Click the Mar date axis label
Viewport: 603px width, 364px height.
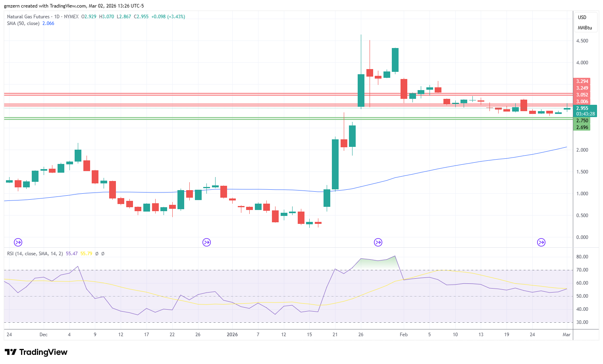point(566,335)
